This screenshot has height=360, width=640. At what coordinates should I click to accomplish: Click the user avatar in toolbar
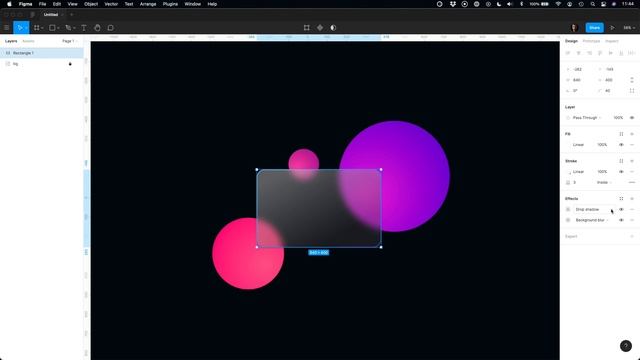point(574,28)
